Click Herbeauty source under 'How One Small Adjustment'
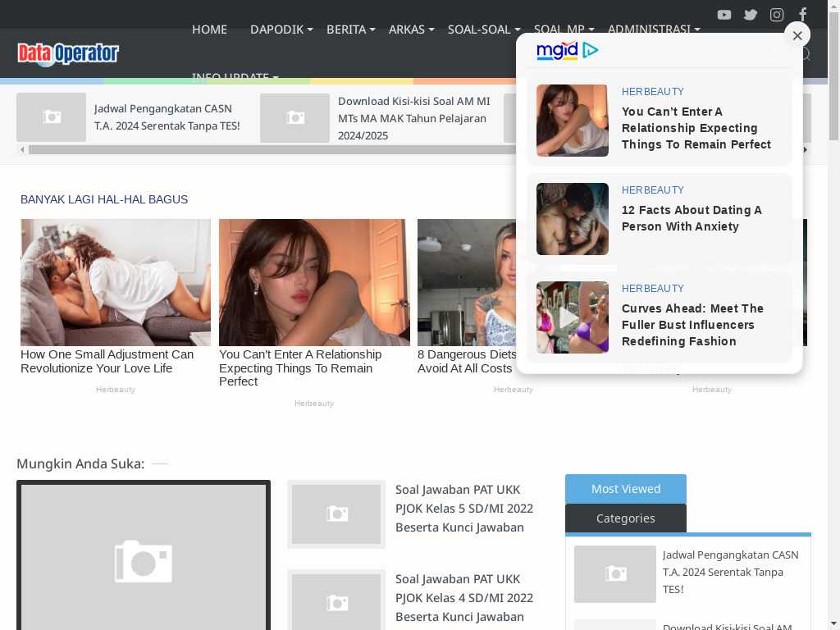Viewport: 840px width, 630px height. point(116,390)
